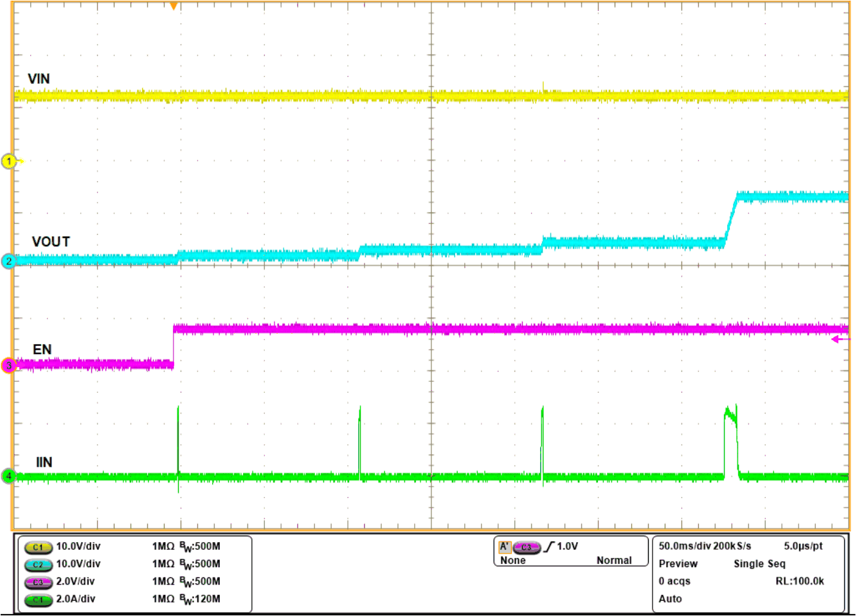Select the Auto mode entry
Viewport: 857px width, 616px height.
pyautogui.click(x=669, y=599)
